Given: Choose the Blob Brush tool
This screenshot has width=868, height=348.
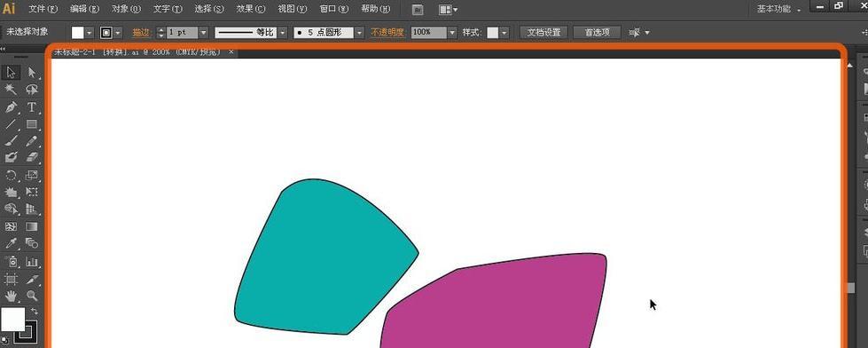Looking at the screenshot, I should (11, 157).
